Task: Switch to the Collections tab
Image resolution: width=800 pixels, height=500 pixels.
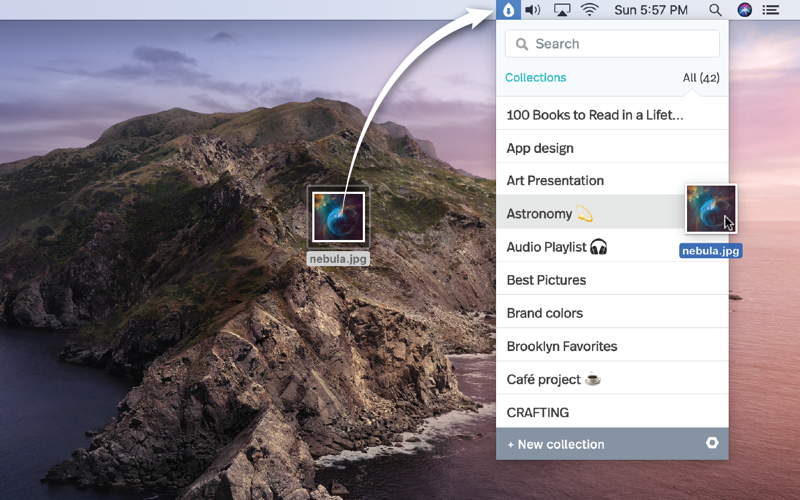Action: [x=535, y=77]
